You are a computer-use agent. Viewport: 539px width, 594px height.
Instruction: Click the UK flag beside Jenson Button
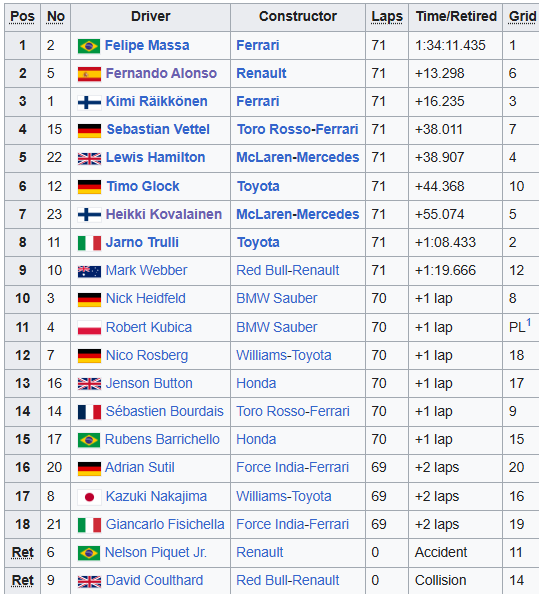pos(89,384)
